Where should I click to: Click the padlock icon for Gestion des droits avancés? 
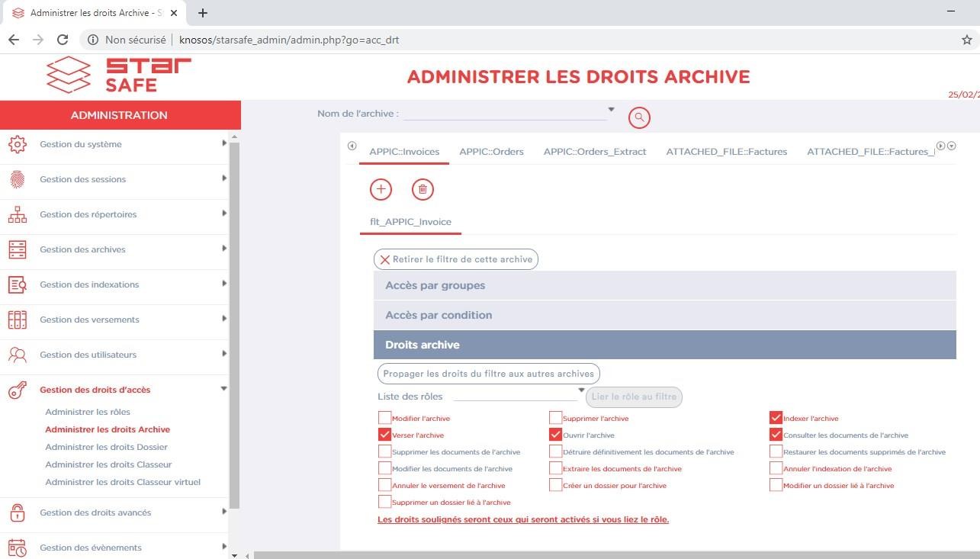pyautogui.click(x=17, y=512)
